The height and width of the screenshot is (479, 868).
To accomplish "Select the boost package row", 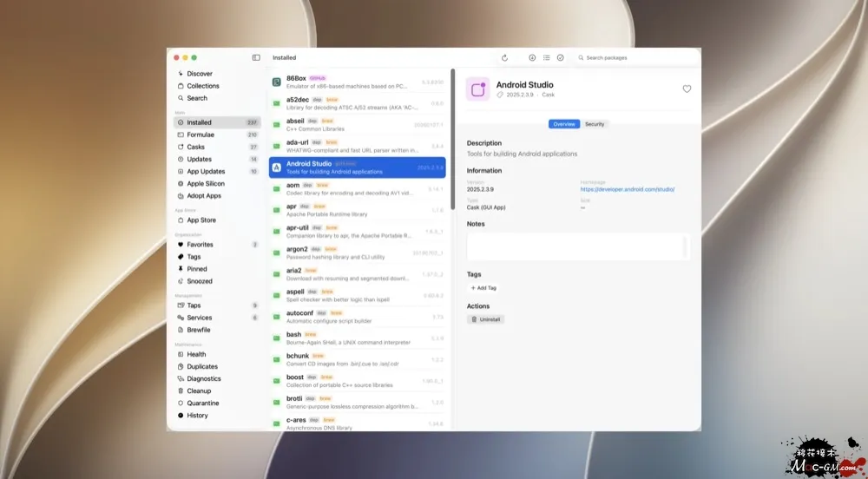I will pos(357,381).
